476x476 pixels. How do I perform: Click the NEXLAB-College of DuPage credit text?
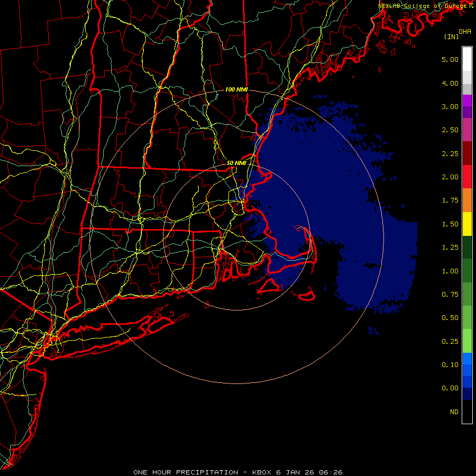(423, 6)
